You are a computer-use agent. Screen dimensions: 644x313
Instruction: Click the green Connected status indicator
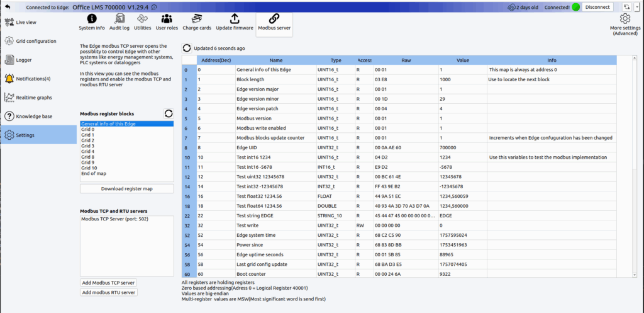point(576,8)
